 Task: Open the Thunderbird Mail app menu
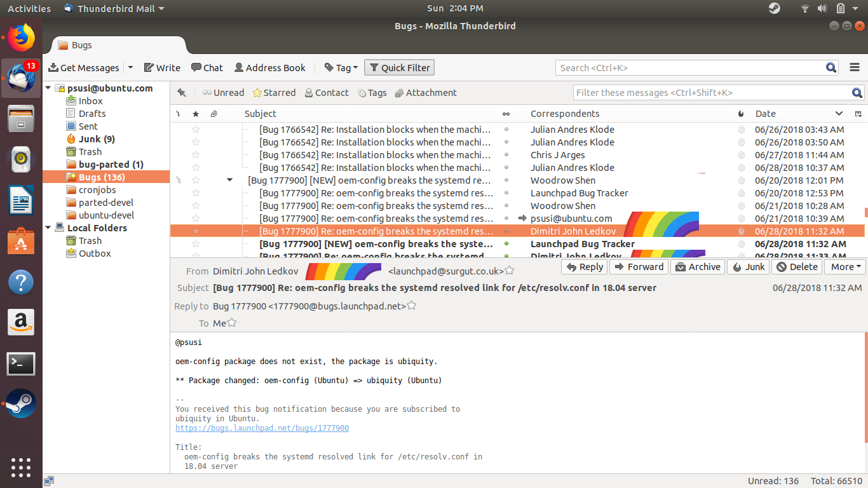114,8
